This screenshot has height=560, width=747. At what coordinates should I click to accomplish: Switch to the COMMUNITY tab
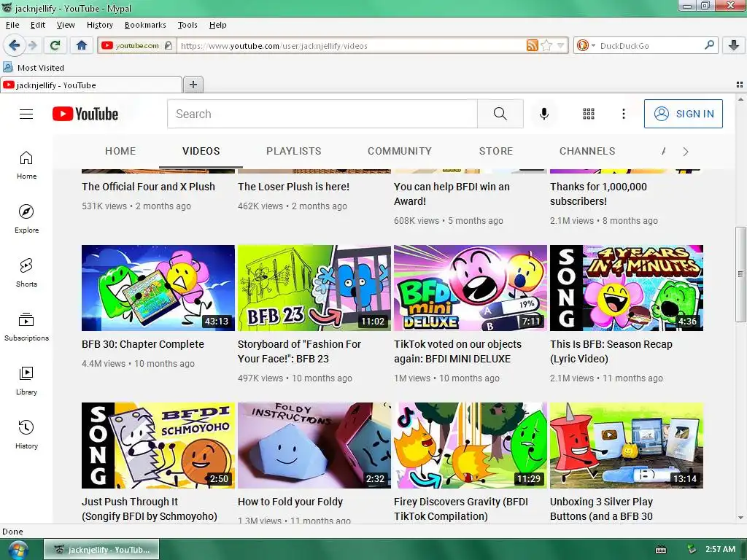(x=399, y=151)
